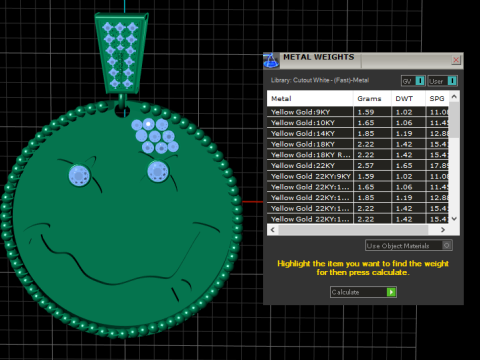Select the Yellow Gold:10KY row

pyautogui.click(x=358, y=123)
